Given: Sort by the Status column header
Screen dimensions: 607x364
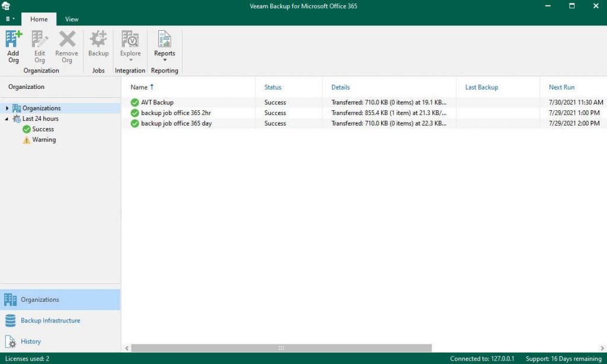Looking at the screenshot, I should click(x=273, y=87).
